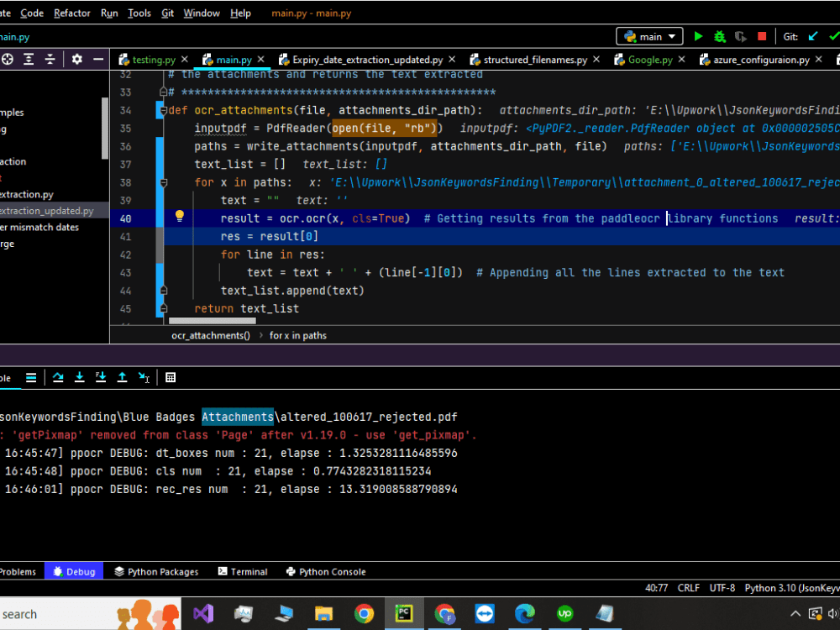Open the Refactor menu
The height and width of the screenshot is (630, 840).
pyautogui.click(x=71, y=13)
